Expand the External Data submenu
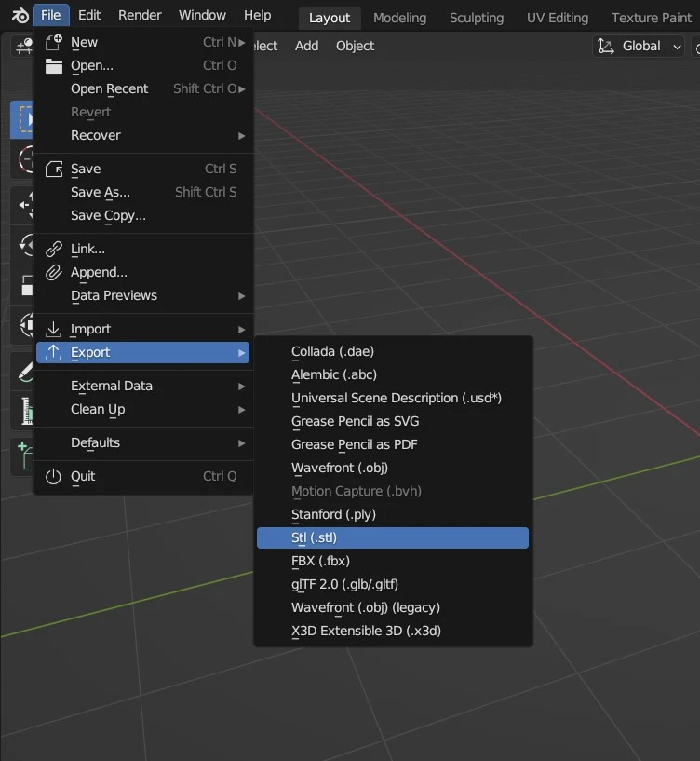 tap(143, 386)
